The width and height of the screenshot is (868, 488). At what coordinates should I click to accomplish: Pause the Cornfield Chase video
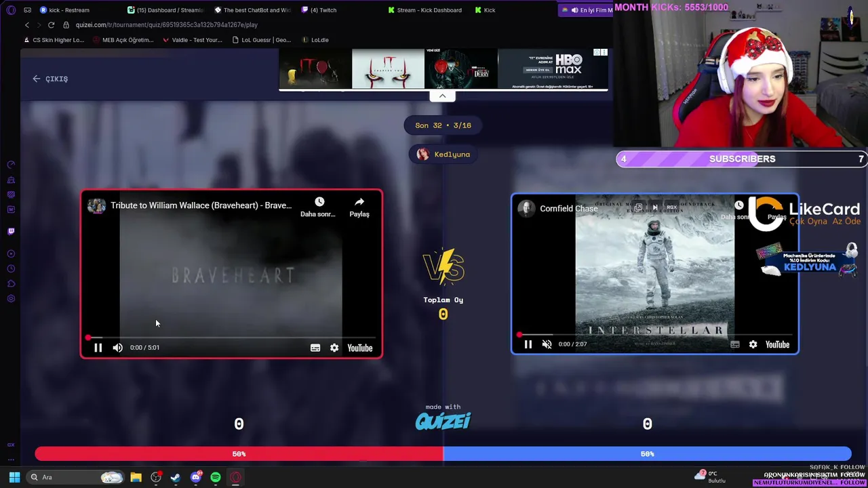click(x=528, y=344)
